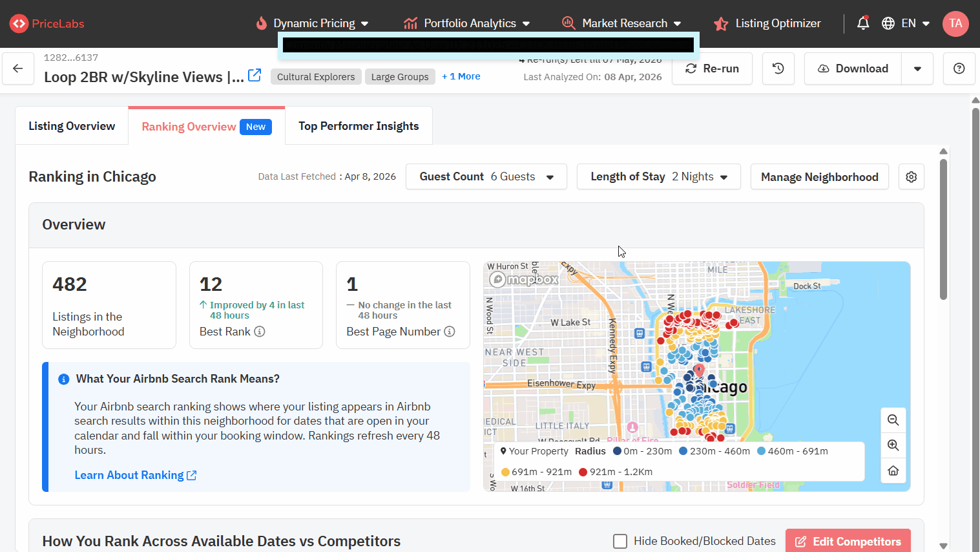The image size is (980, 552).
Task: Click your property pin on map
Action: (698, 370)
